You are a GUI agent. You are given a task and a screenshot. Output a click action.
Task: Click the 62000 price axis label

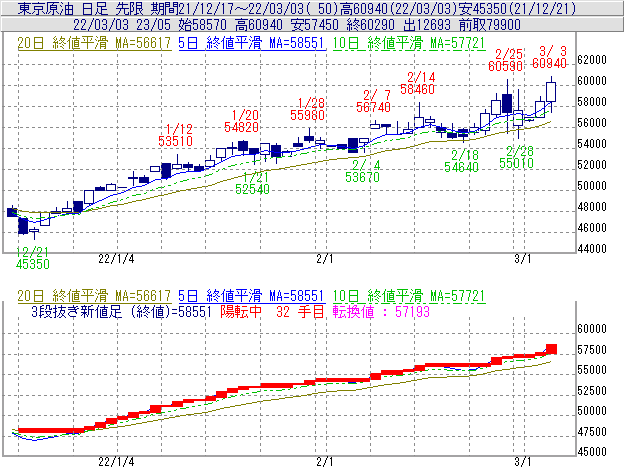(x=592, y=60)
